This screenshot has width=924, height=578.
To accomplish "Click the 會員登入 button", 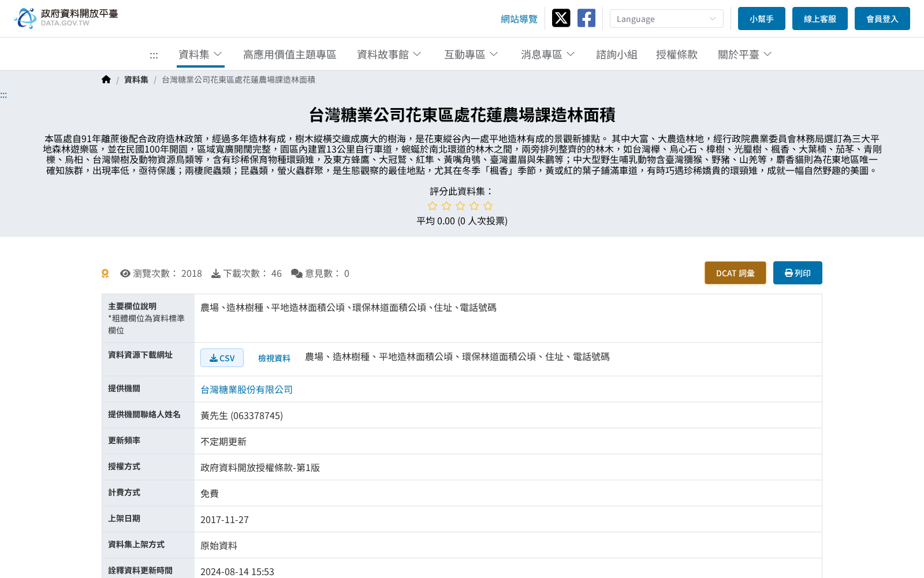I will [x=882, y=18].
